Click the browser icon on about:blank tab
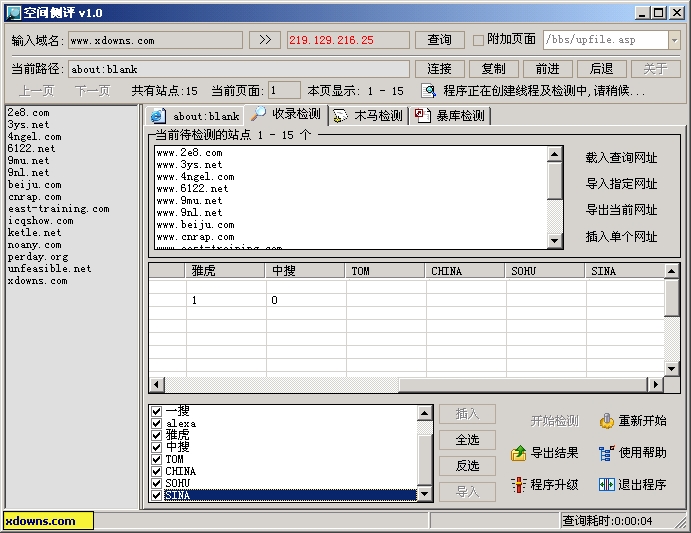 (x=158, y=116)
